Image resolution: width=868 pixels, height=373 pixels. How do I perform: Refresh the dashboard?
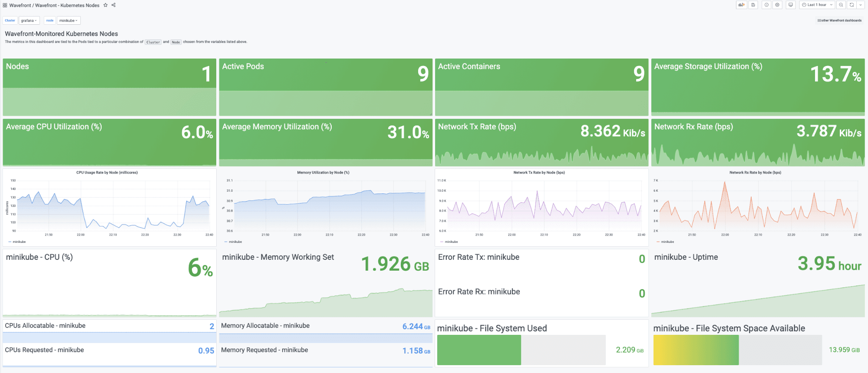coord(851,5)
